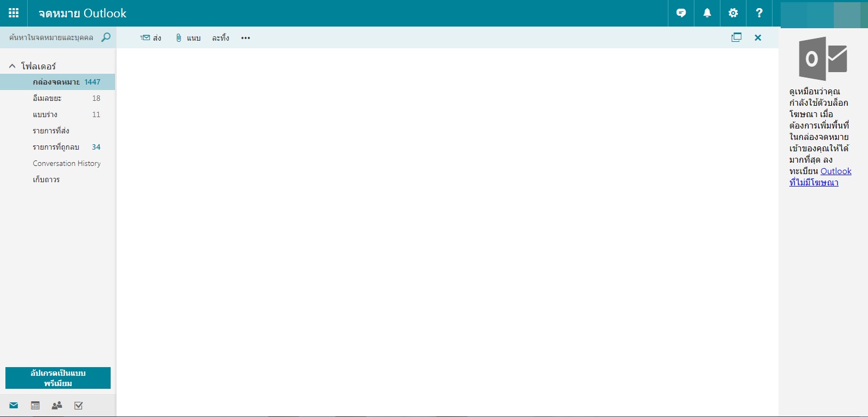The image size is (868, 417).
Task: Click the deleted items count 34
Action: [x=96, y=147]
